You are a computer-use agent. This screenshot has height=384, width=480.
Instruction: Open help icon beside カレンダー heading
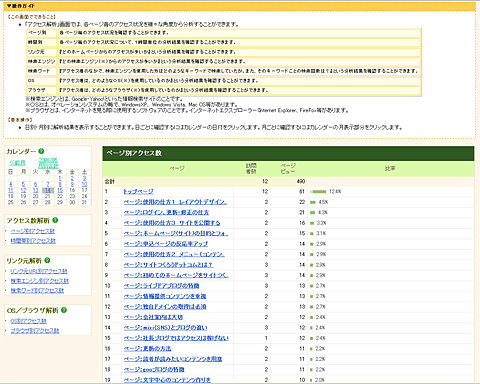(41, 151)
